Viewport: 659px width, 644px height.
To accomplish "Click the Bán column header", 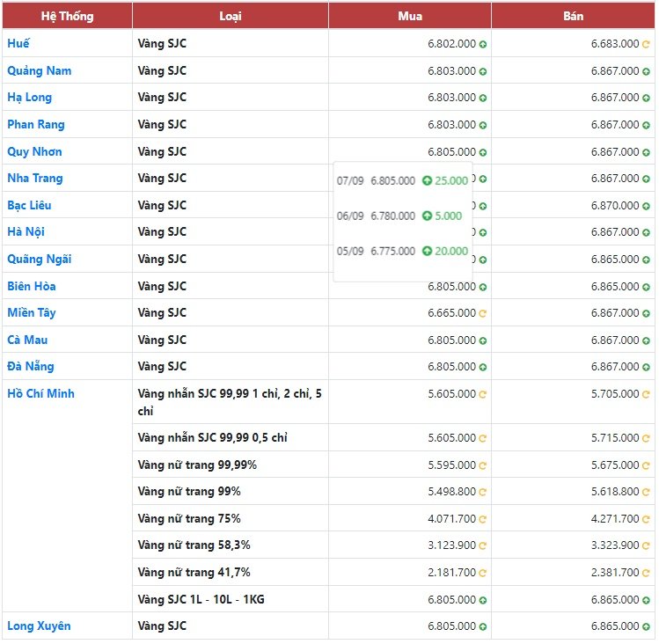I will (574, 16).
